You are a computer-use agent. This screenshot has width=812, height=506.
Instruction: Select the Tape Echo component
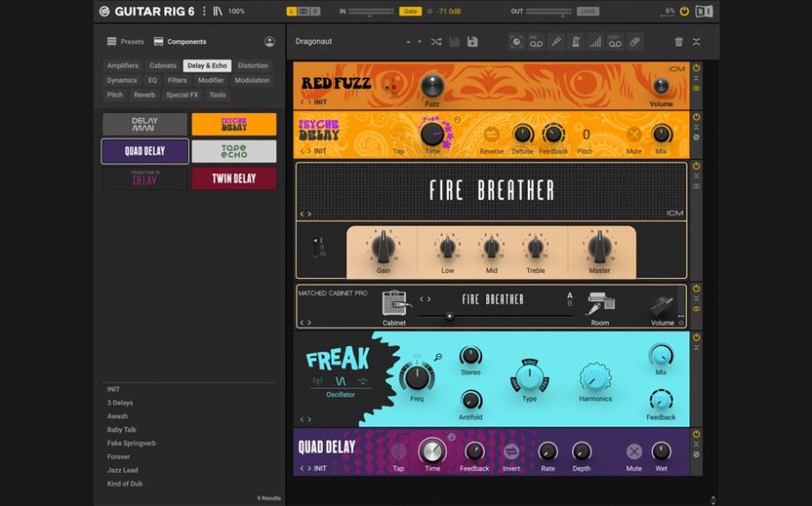point(234,151)
